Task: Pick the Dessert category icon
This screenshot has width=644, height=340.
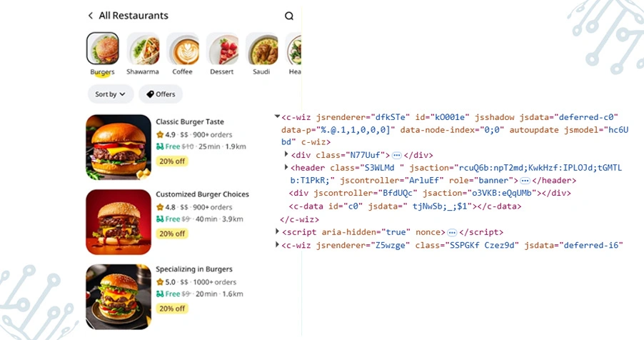Action: tap(222, 49)
